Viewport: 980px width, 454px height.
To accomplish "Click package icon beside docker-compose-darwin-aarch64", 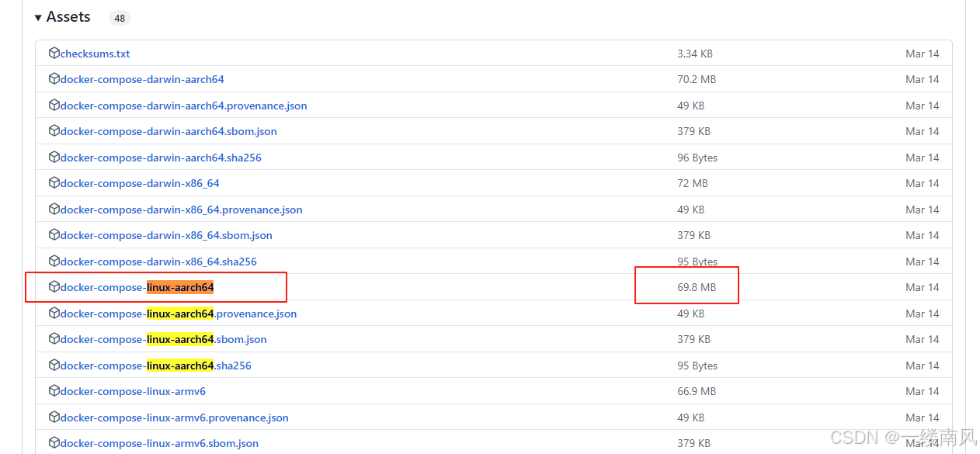I will coord(54,79).
